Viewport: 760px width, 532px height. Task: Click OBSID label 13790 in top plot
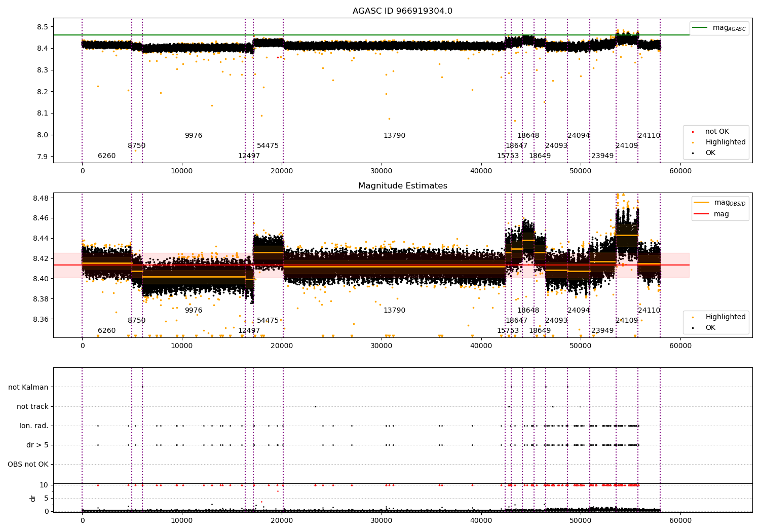tap(394, 136)
